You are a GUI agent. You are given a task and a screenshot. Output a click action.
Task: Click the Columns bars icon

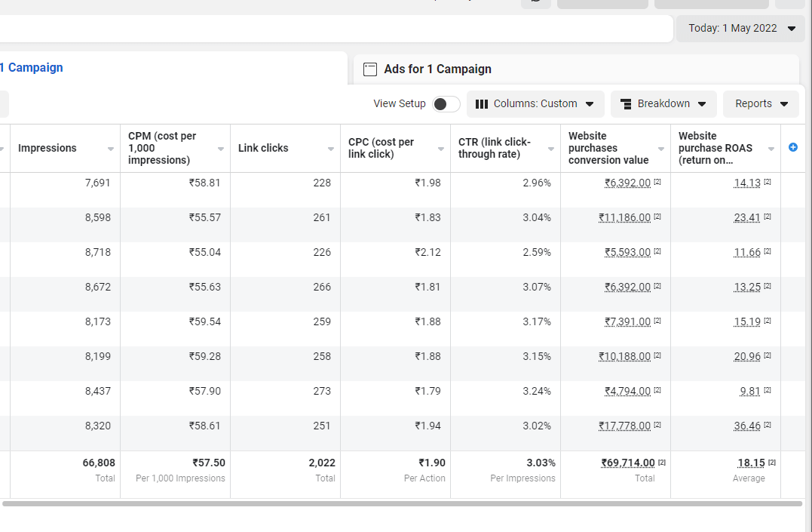click(482, 104)
